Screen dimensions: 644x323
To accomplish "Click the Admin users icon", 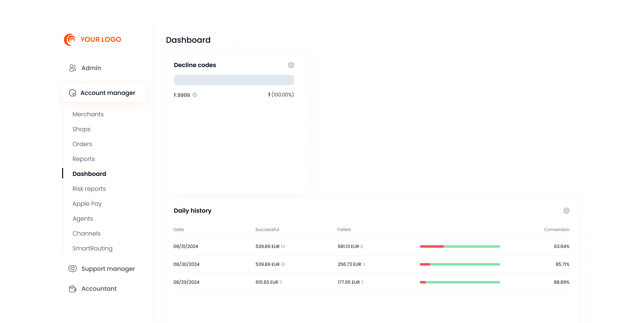I will click(x=73, y=68).
